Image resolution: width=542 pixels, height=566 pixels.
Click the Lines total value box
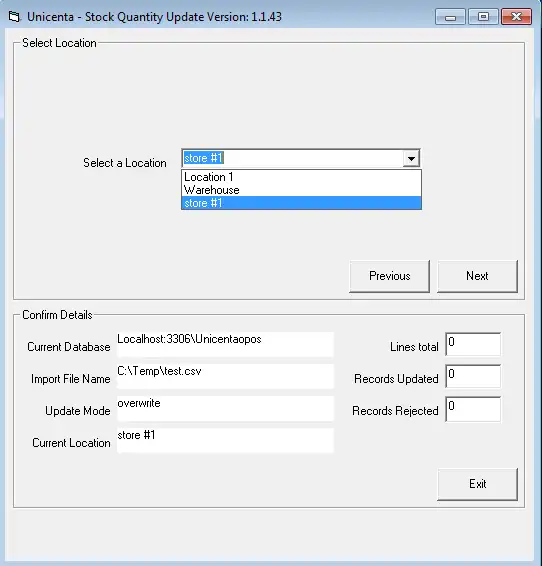pos(473,344)
